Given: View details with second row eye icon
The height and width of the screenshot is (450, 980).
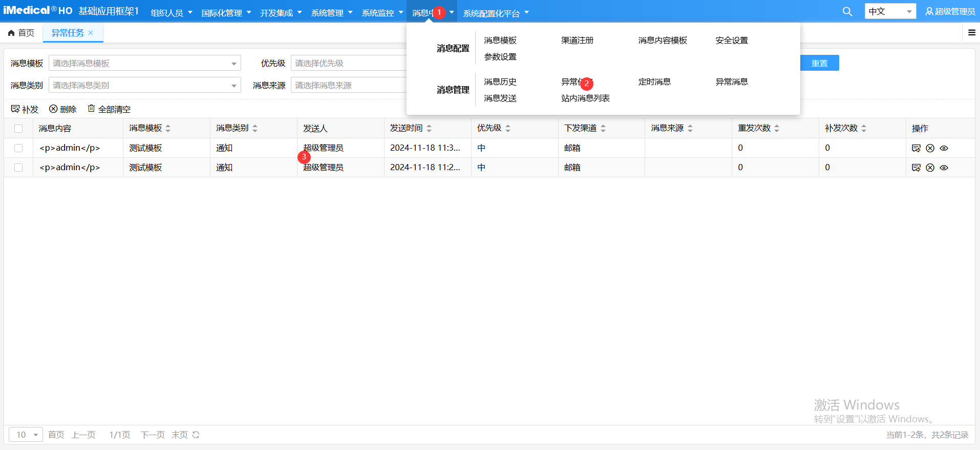Looking at the screenshot, I should (944, 168).
